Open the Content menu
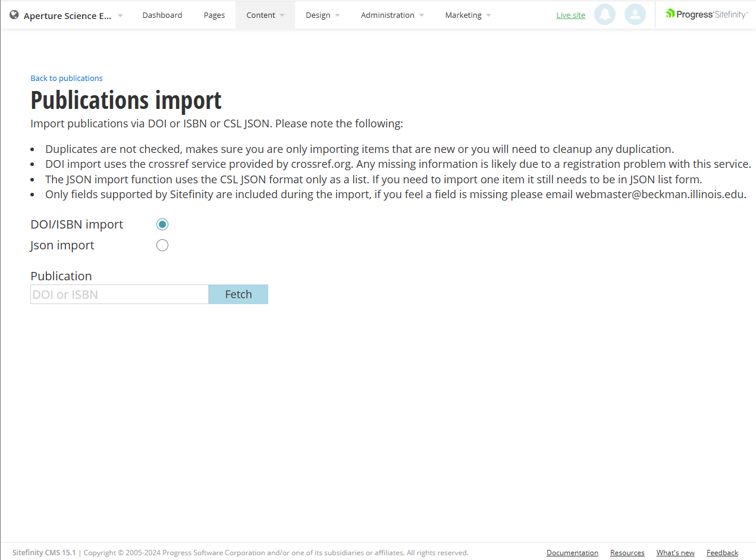 (261, 15)
